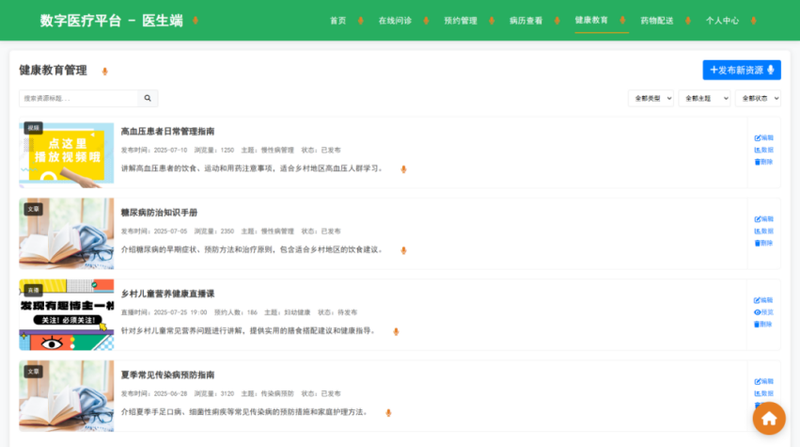Open the 全部状态 status filter dropdown
Screen dimensions: 800x447
click(x=758, y=98)
